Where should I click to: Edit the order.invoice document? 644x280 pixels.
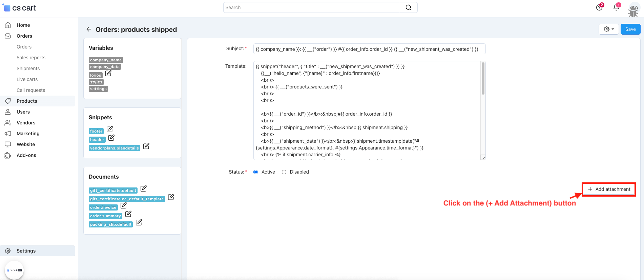point(124,205)
